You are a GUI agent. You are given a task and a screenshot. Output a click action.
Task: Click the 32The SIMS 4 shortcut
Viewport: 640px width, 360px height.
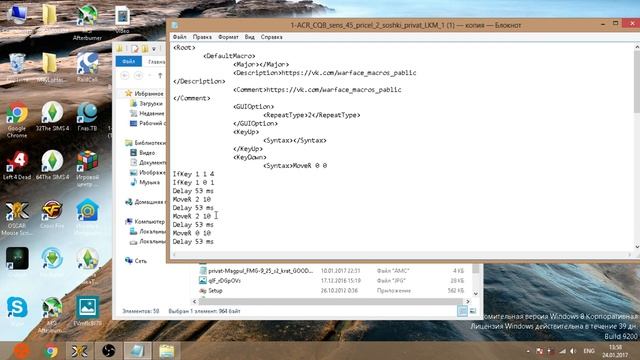pos(52,116)
